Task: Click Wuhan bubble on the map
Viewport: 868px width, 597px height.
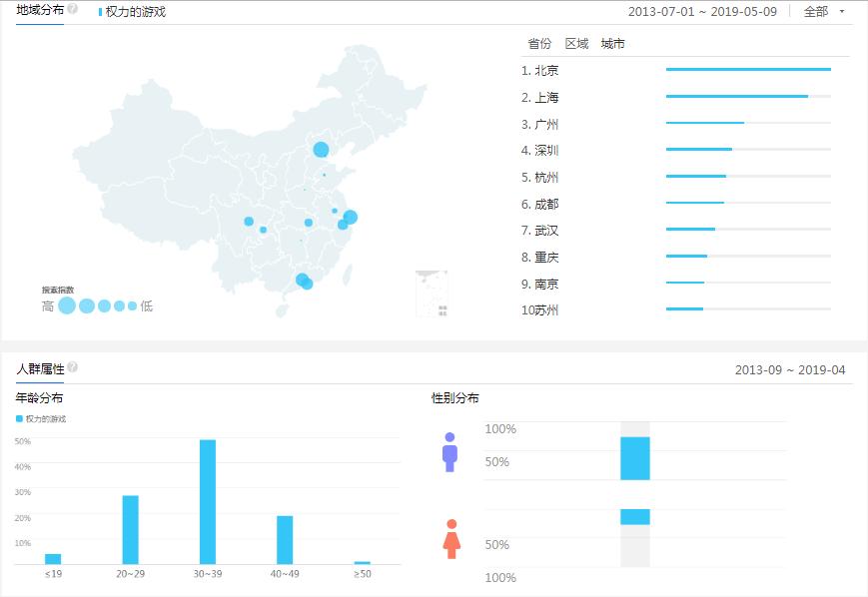Action: pyautogui.click(x=309, y=223)
